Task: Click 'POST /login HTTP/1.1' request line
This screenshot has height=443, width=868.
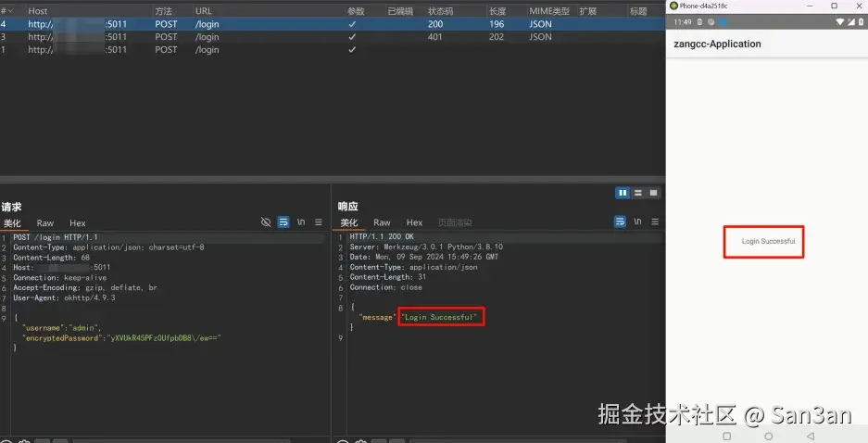Action: tap(56, 237)
